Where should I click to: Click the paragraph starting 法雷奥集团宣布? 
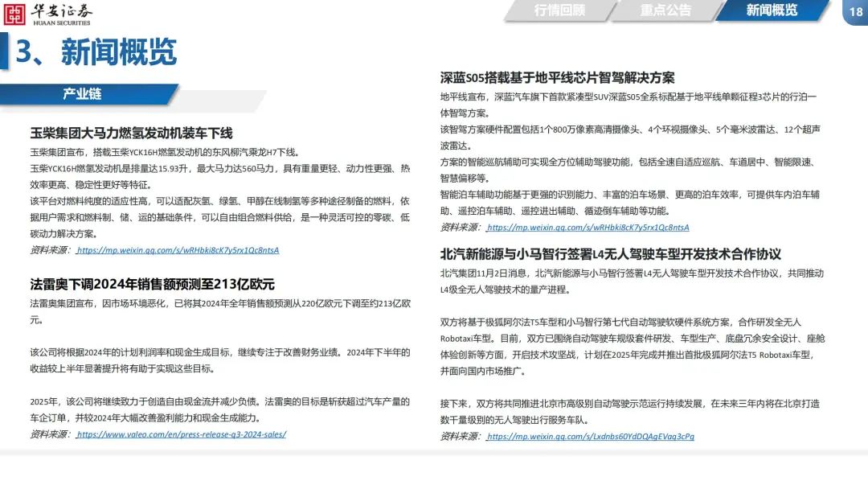click(x=220, y=312)
